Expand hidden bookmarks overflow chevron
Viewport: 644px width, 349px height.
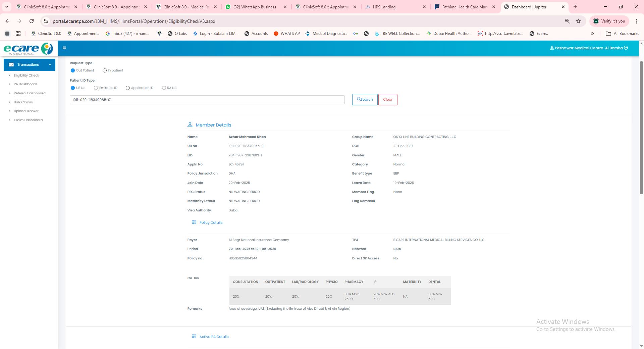click(x=592, y=34)
